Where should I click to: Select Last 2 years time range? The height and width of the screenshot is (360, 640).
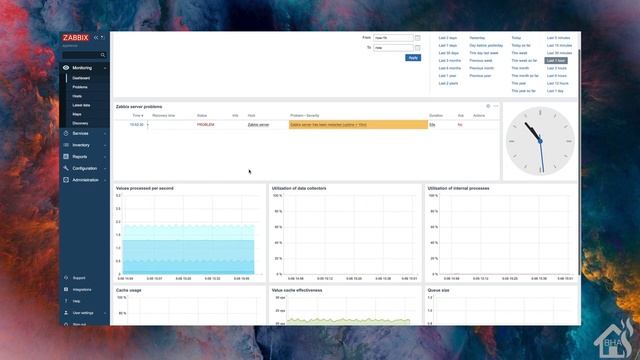tap(448, 83)
